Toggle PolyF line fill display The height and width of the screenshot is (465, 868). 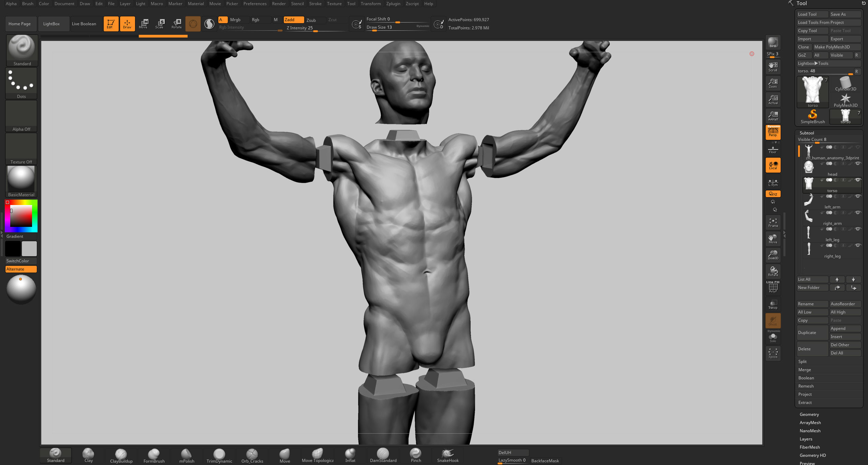tap(773, 288)
